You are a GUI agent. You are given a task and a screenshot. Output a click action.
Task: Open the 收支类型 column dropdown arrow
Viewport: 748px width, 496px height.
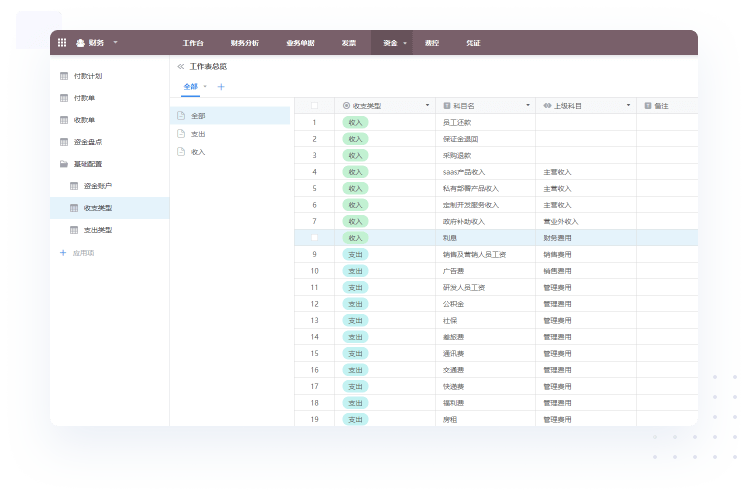[427, 105]
